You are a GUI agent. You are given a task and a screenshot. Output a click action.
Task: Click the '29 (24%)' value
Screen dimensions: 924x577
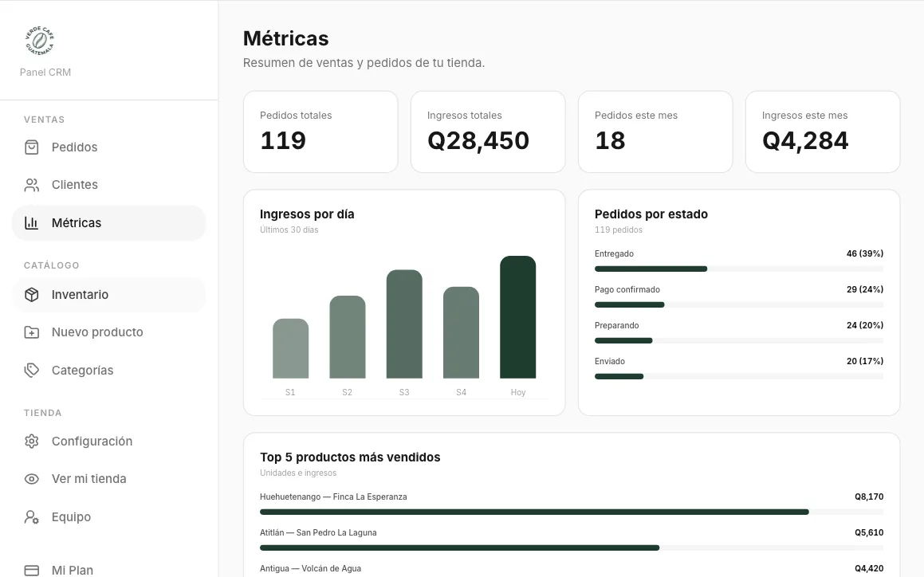point(864,290)
